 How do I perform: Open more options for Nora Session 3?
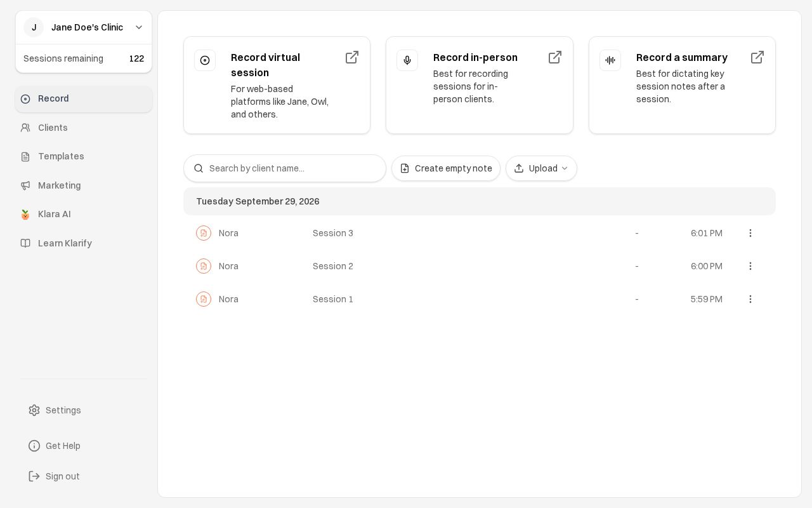coord(750,233)
